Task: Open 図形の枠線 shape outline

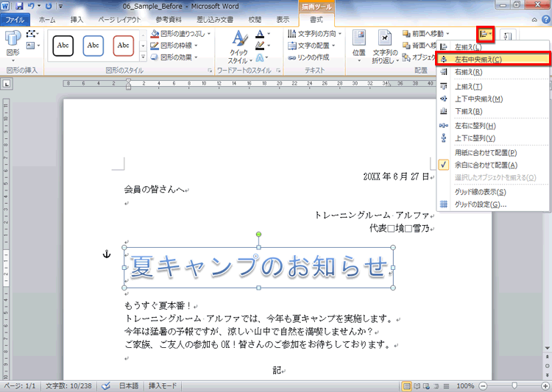Action: [174, 46]
